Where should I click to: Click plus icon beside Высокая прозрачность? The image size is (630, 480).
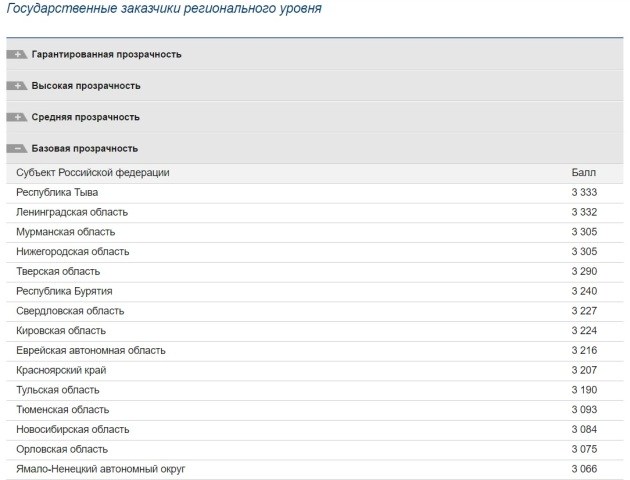(x=16, y=86)
